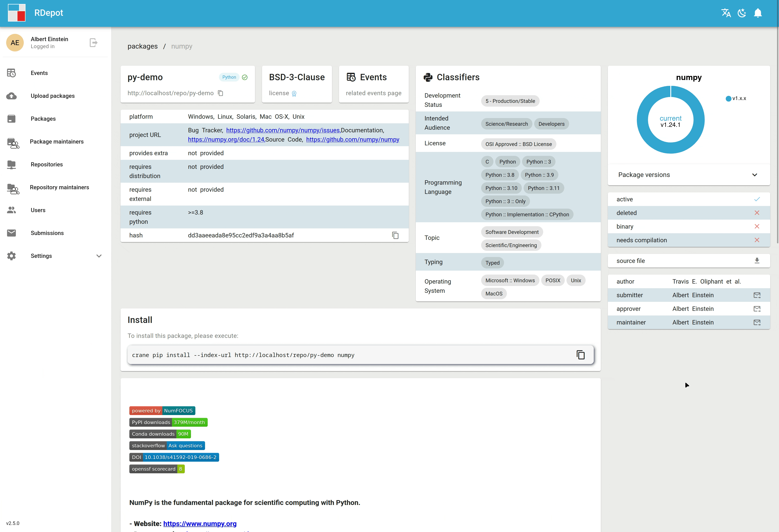779x532 pixels.
Task: Click the Conda downloads badge
Action: [160, 434]
